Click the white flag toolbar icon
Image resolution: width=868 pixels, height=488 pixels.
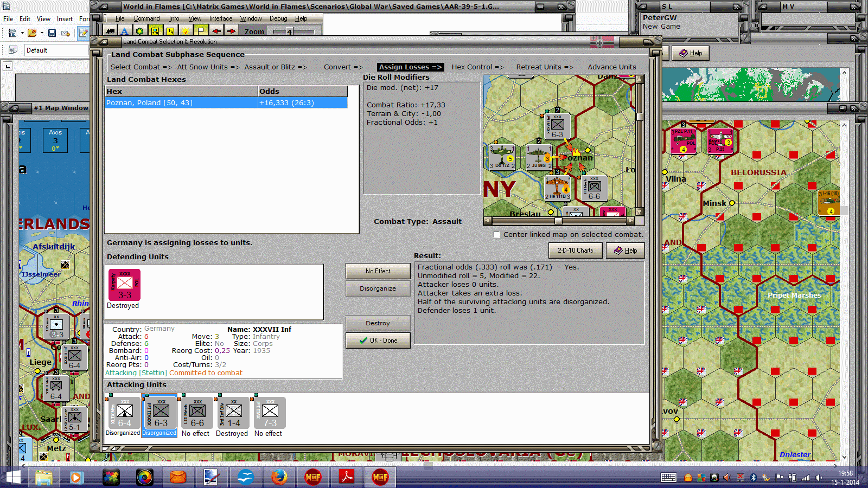click(201, 31)
